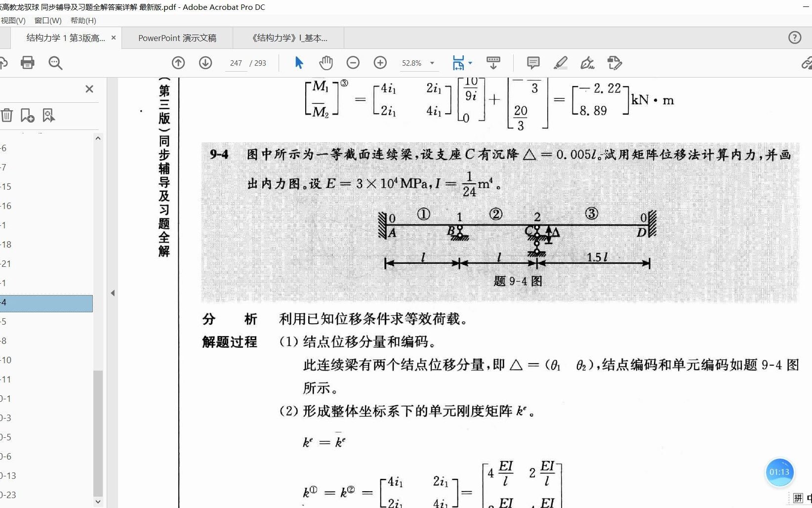Screen dimensions: 812x508
Task: Open Help via the question mark button
Action: pos(794,38)
